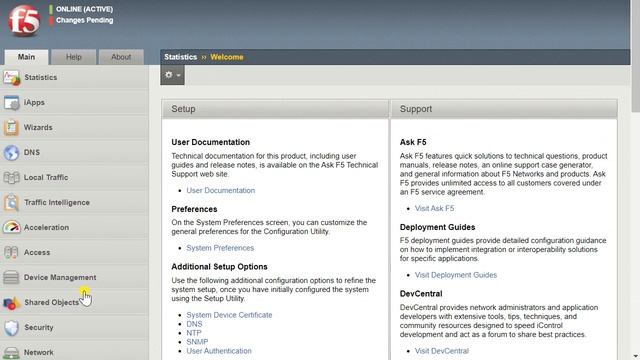
Task: Switch to the Help tab
Action: pos(74,57)
